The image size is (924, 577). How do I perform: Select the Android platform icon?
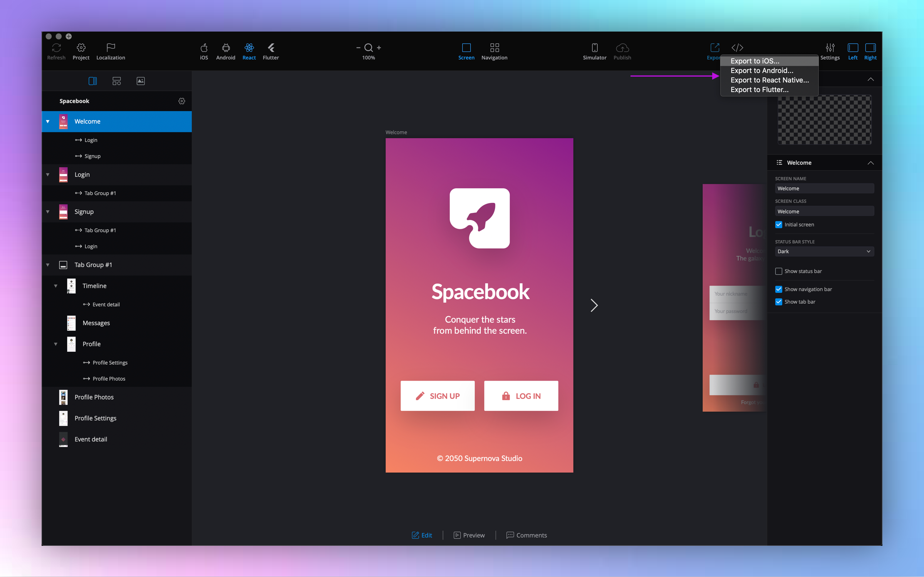pos(226,48)
